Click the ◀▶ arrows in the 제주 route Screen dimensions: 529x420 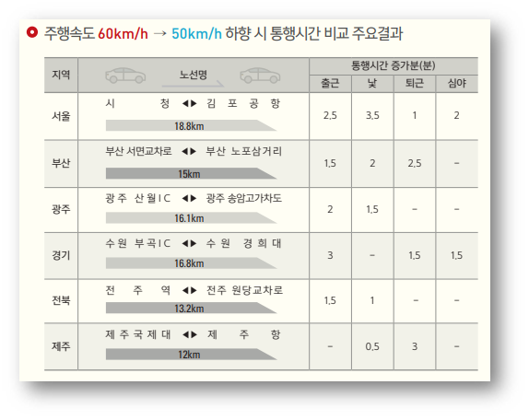190,334
